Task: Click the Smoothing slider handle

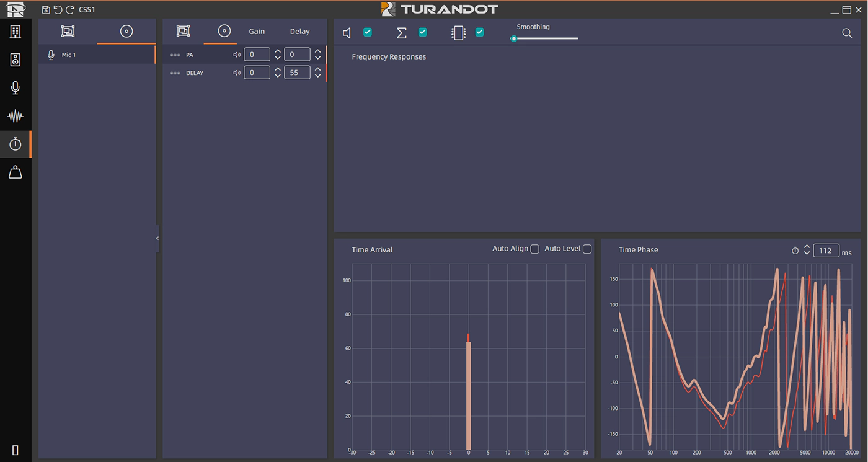Action: [x=513, y=38]
